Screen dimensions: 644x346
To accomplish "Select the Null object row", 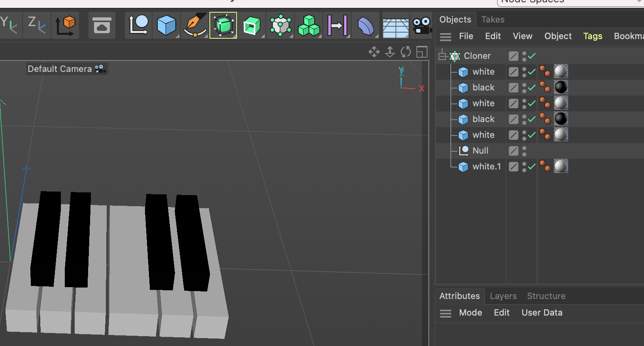I will [x=480, y=151].
